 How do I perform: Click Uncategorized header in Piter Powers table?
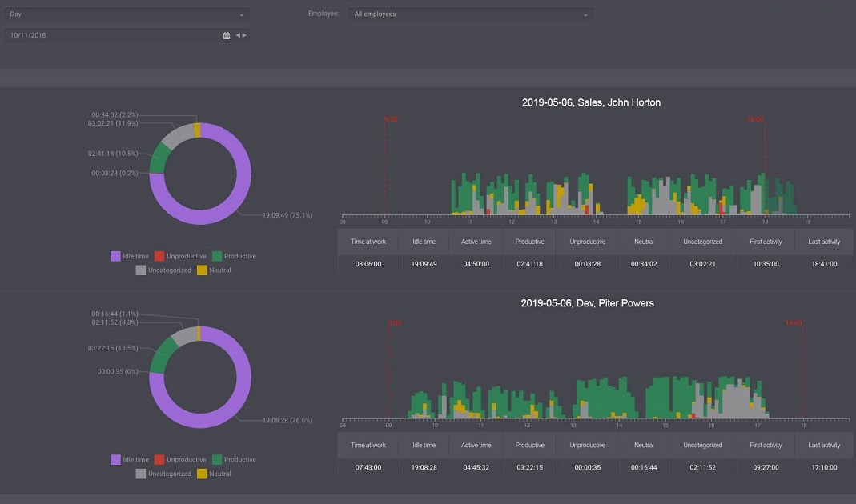tap(702, 445)
